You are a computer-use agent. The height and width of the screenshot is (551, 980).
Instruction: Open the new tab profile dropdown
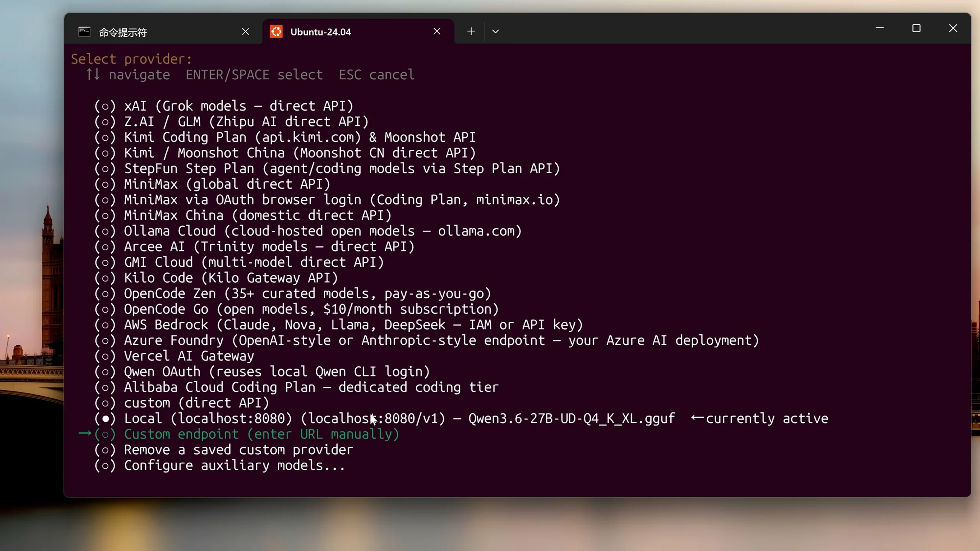click(x=495, y=31)
